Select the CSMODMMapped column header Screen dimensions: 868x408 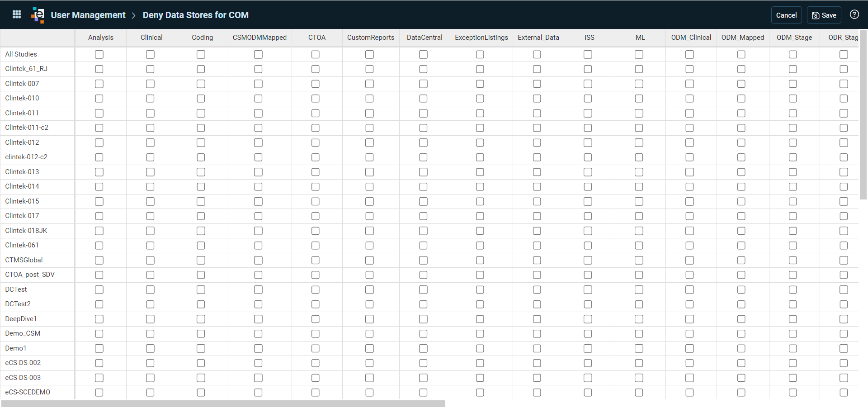click(259, 38)
